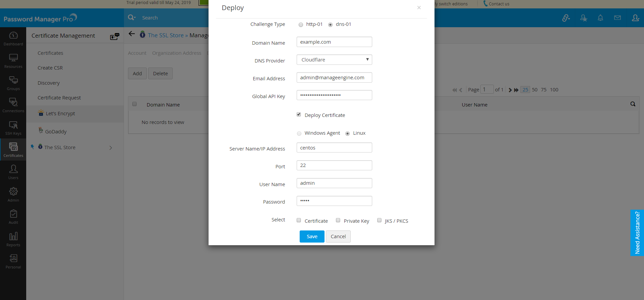Switch to the Account tab
This screenshot has width=644, height=300.
coord(137,53)
